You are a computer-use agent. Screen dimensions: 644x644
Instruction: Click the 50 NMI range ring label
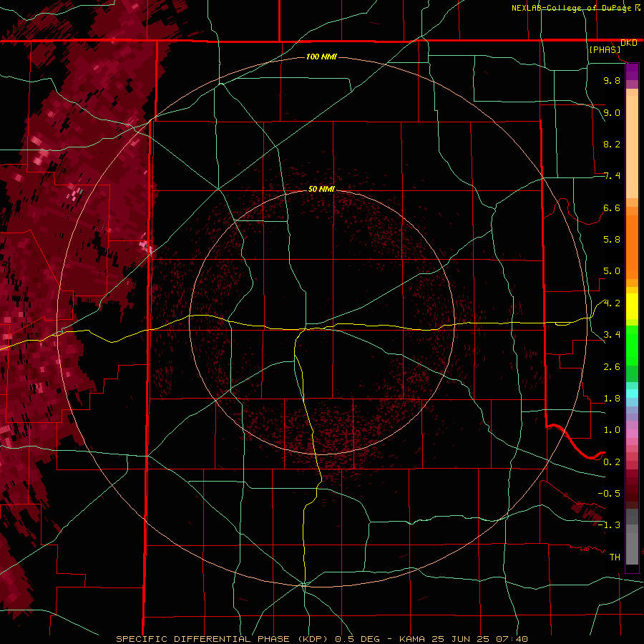coord(321,189)
